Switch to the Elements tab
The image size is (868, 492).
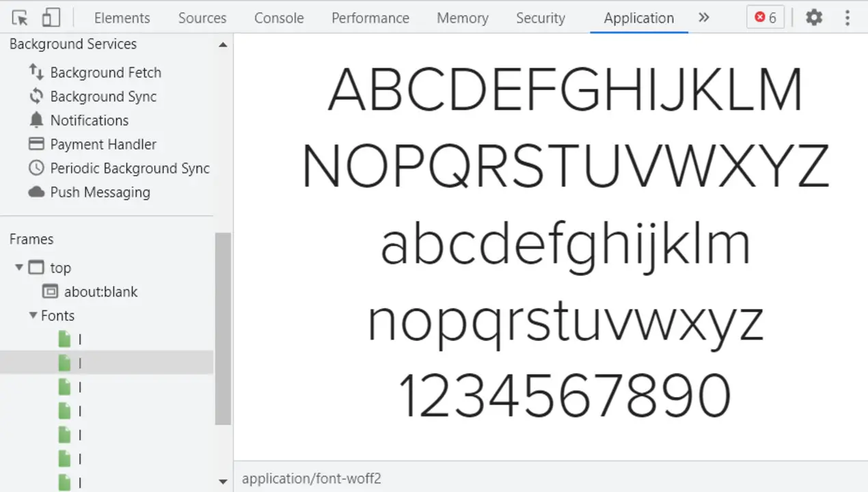click(x=122, y=18)
